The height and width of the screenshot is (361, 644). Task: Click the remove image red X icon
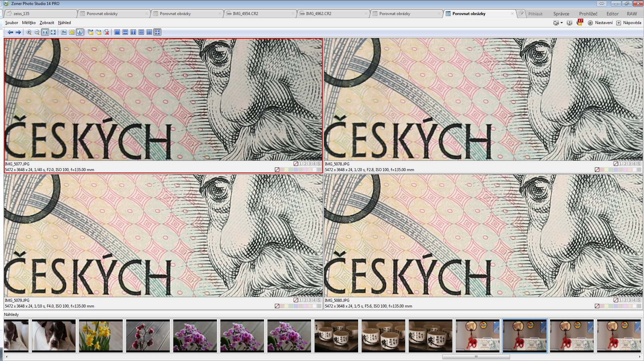click(107, 32)
